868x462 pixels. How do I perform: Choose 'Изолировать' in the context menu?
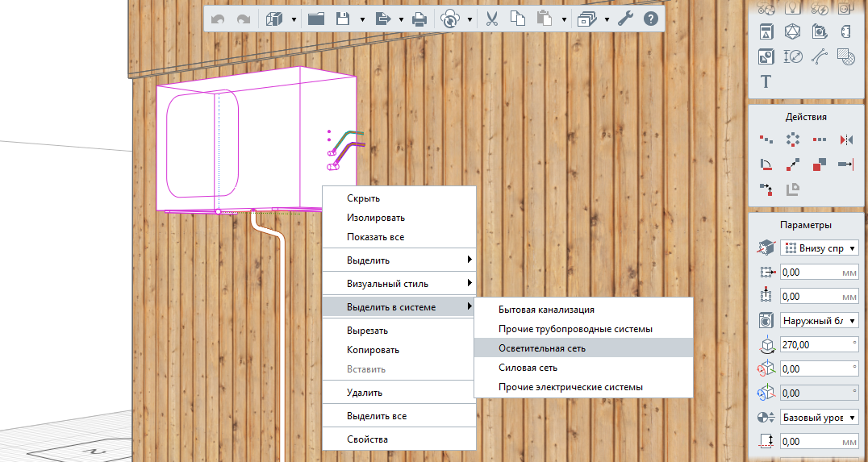pos(399,218)
